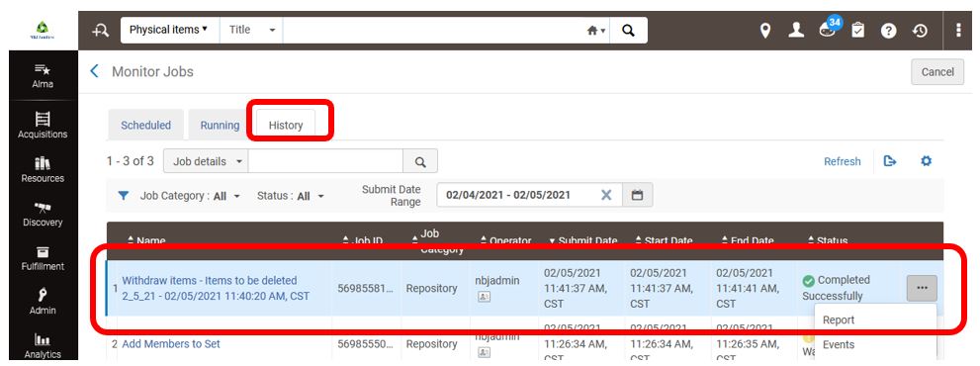Open row actions ellipsis for Withdraw items

pos(922,289)
